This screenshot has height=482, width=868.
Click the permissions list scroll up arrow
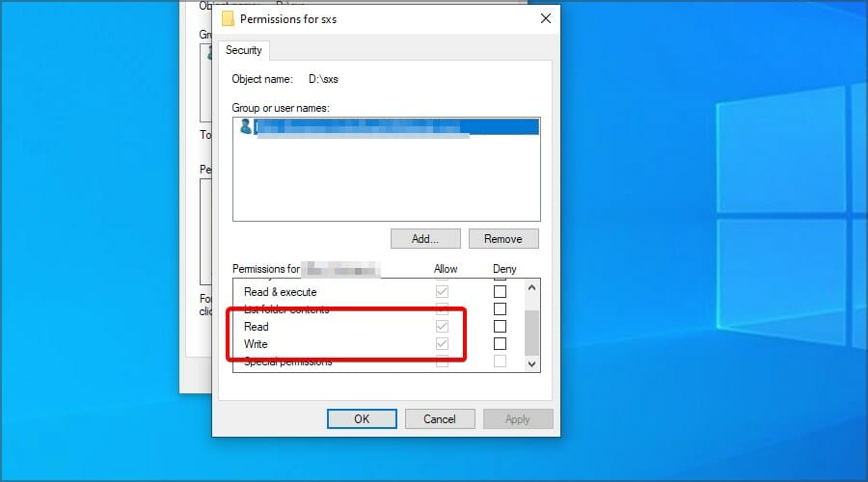coord(531,288)
